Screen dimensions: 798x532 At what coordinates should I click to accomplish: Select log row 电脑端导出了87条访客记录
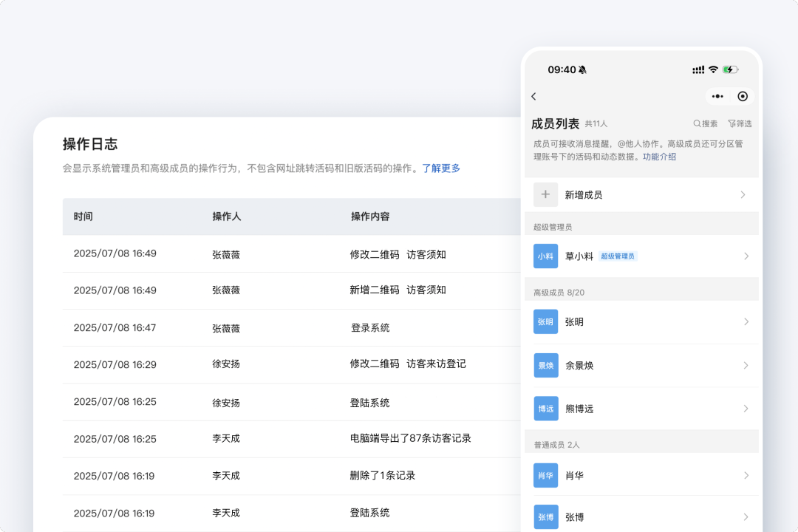[410, 438]
